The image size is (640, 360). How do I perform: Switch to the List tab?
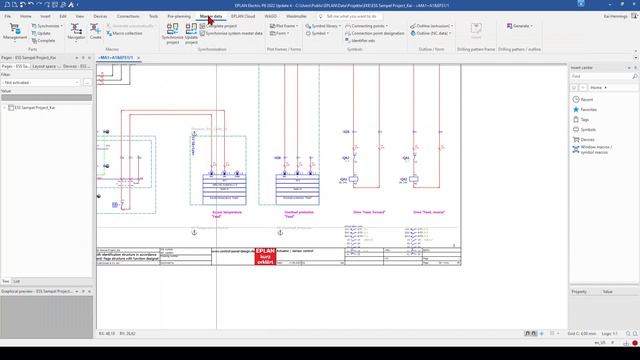coord(16,281)
